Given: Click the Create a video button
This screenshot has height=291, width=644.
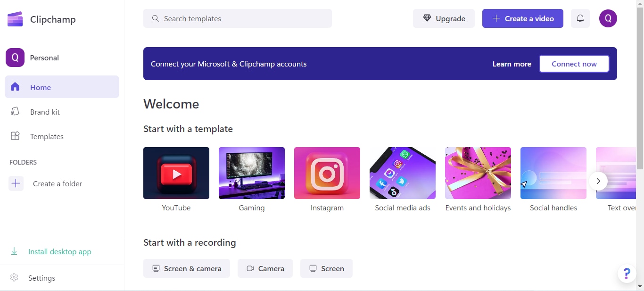Looking at the screenshot, I should click(x=522, y=18).
